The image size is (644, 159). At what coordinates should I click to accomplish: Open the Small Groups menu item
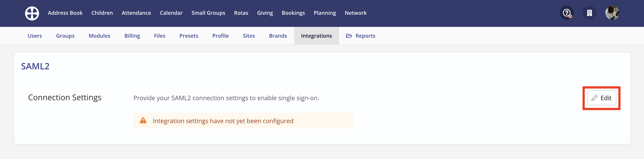click(208, 13)
